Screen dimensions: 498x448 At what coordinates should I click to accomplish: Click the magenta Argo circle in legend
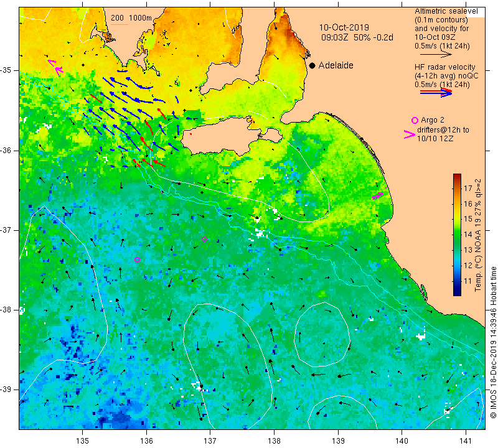(x=415, y=120)
